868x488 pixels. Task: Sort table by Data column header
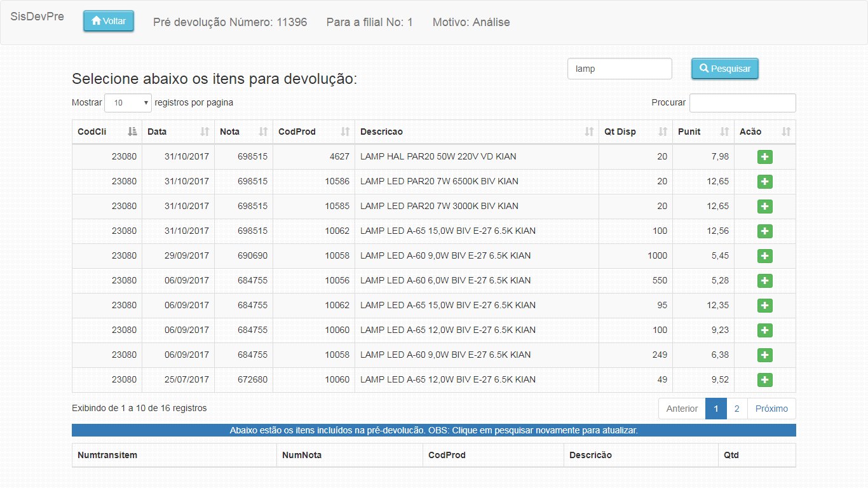(x=178, y=132)
